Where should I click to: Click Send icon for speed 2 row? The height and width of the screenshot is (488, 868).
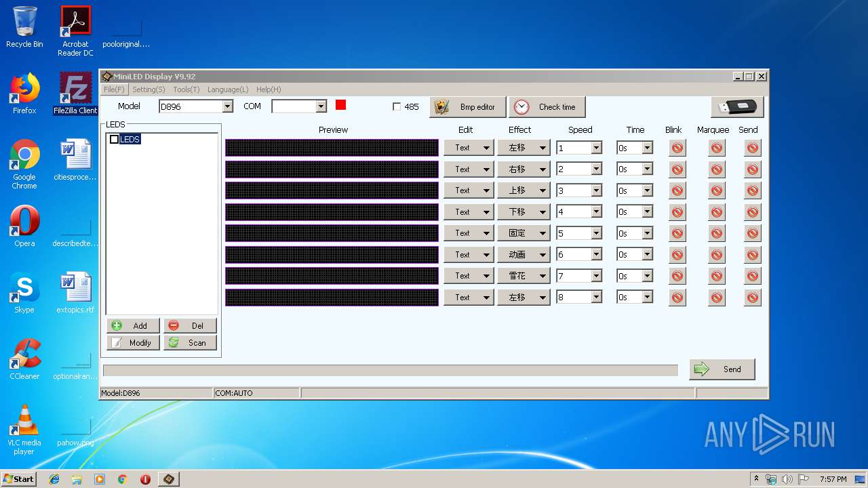click(752, 169)
